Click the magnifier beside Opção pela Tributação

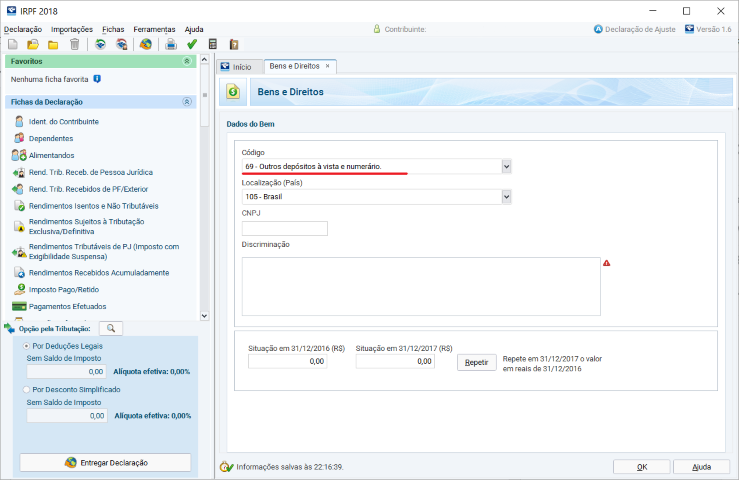pos(112,328)
